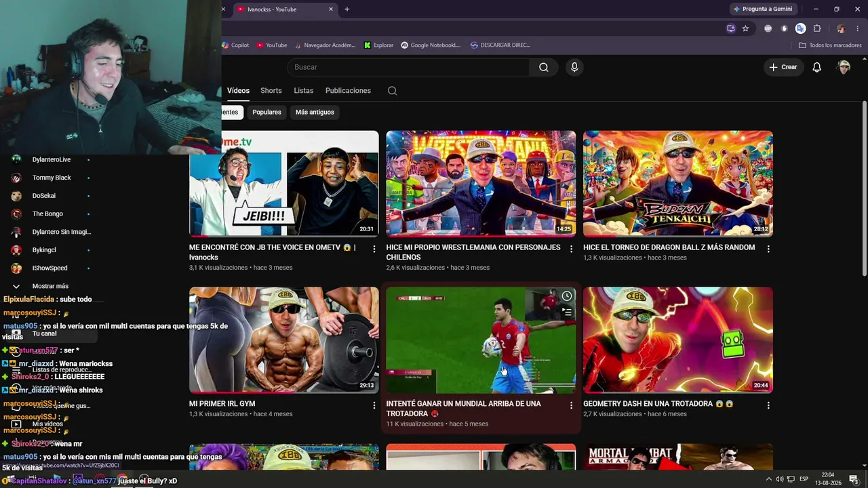Open the JB The Voice OmeTV video thumbnail
The image size is (868, 488).
284,183
